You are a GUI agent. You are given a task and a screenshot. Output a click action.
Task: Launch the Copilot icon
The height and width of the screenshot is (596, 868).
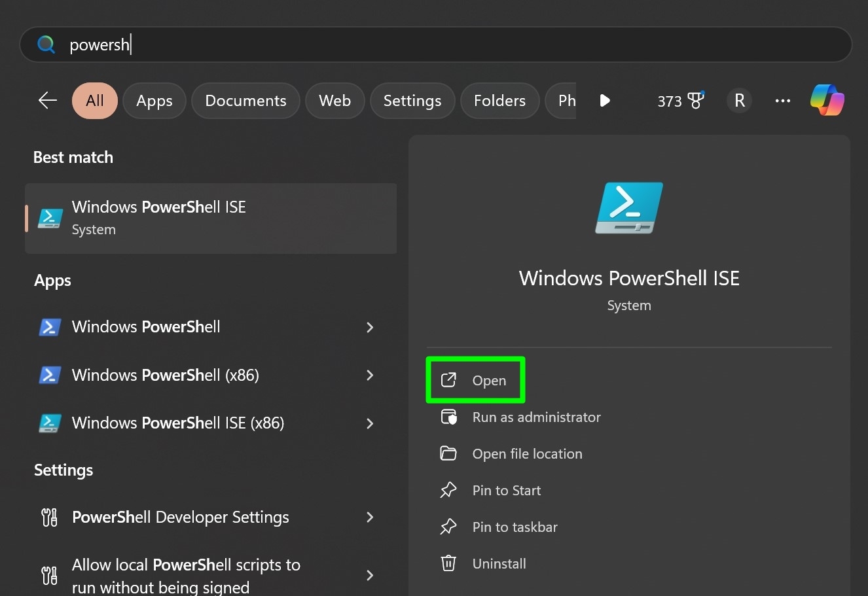pos(827,100)
